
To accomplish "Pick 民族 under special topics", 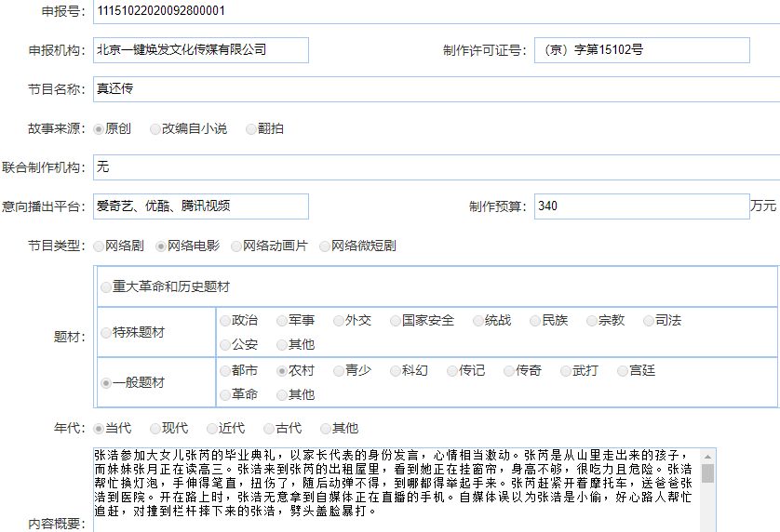I will pos(535,321).
